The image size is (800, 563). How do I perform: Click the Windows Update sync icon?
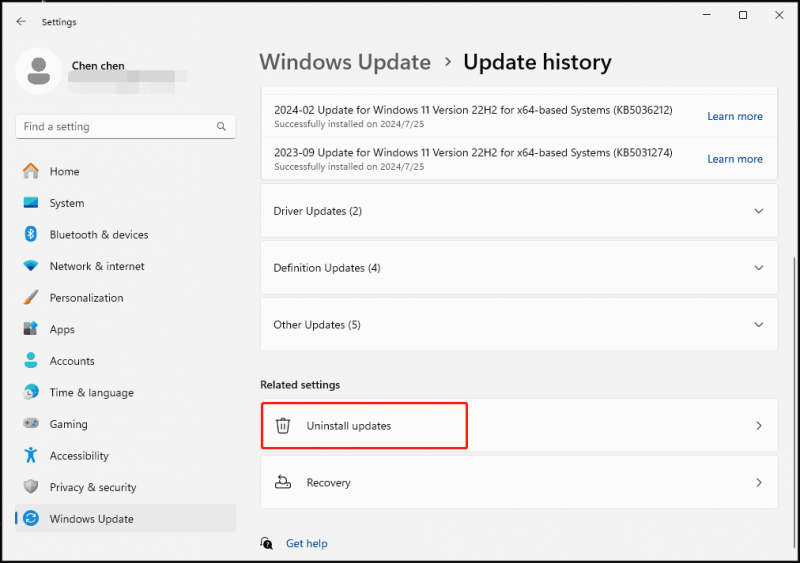[31, 519]
